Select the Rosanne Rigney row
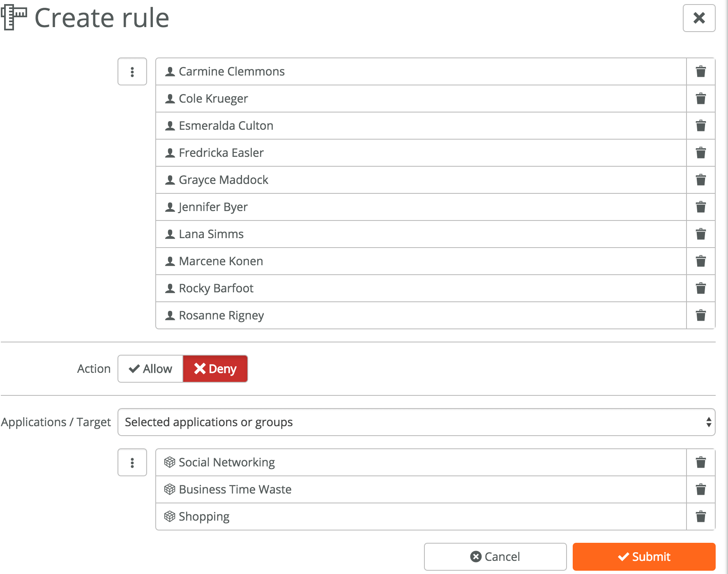This screenshot has width=728, height=574. click(421, 315)
